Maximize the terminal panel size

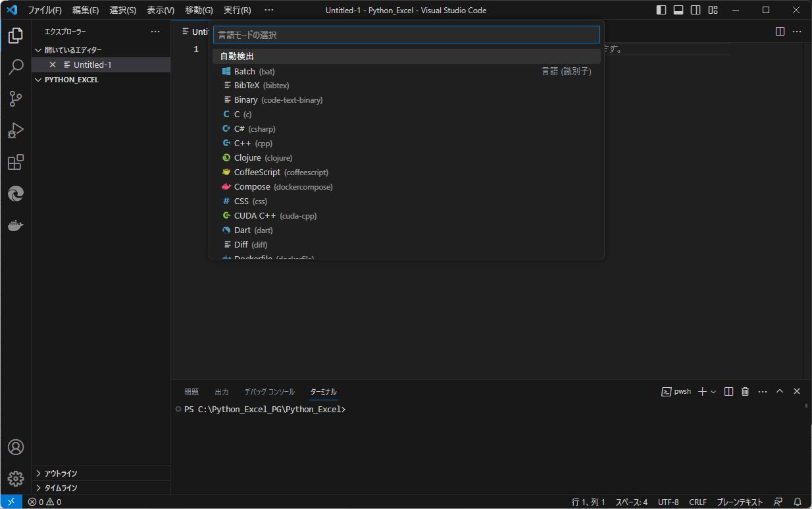pyautogui.click(x=780, y=391)
